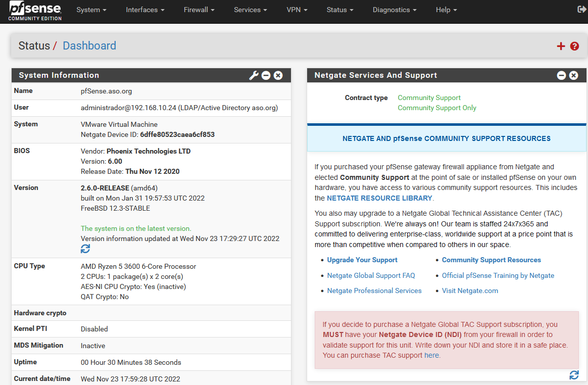
Task: Open Official pfSense Training by Netgate link
Action: pyautogui.click(x=498, y=275)
